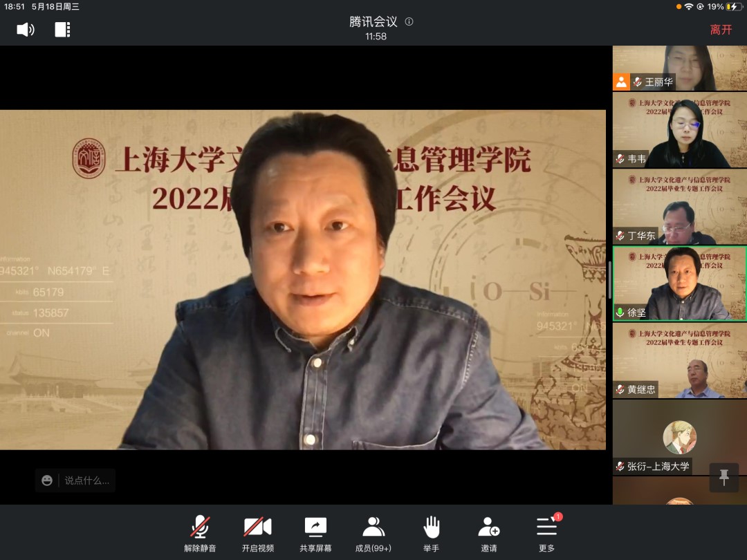Viewport: 747px width, 560px height.
Task: Share your screen via 共享屏幕
Action: [315, 533]
